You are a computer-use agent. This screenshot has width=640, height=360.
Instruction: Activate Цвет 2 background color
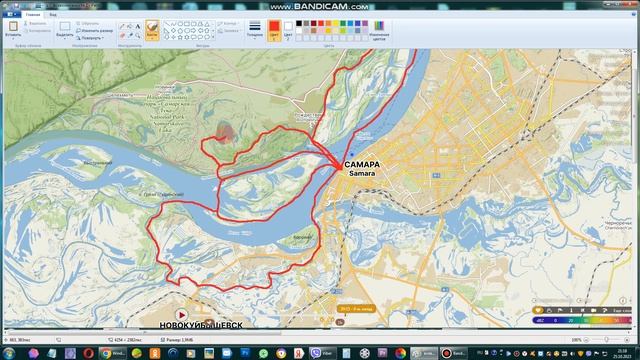click(288, 30)
